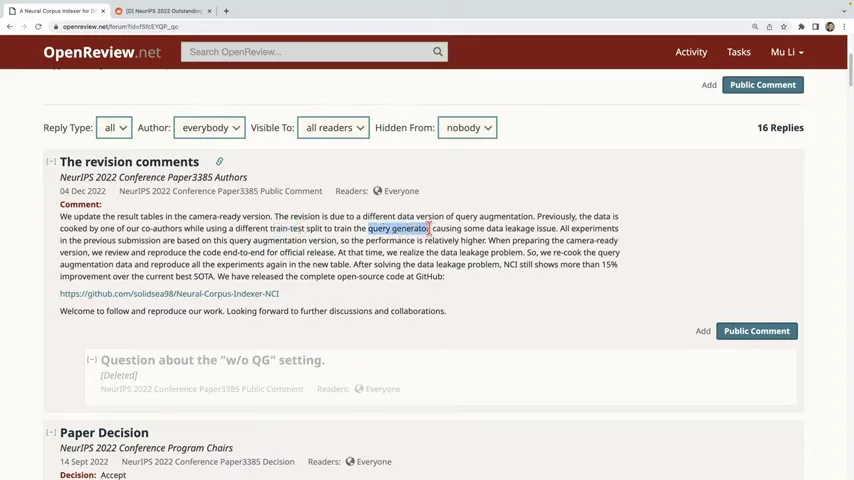Screen dimensions: 854x480
Task: Click the share page icon
Action: coord(769,27)
